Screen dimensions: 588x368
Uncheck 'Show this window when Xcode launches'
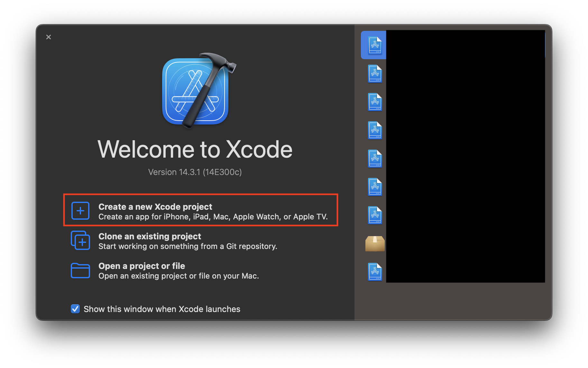[75, 309]
